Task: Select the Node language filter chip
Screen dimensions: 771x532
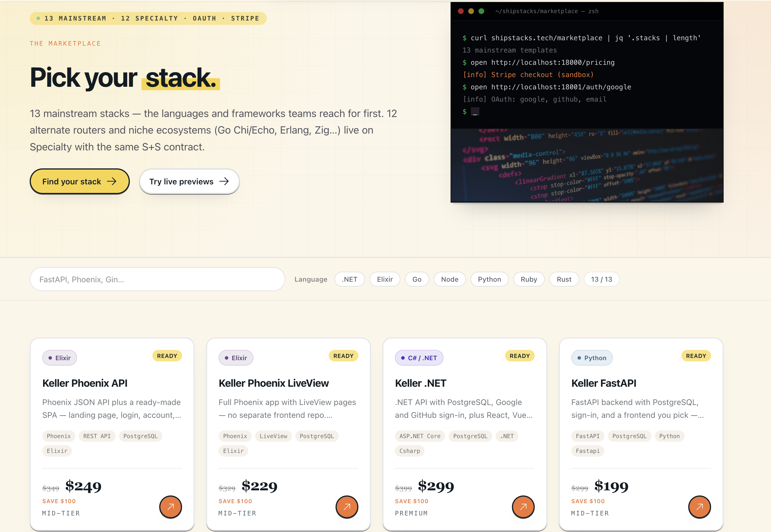Action: pyautogui.click(x=449, y=279)
